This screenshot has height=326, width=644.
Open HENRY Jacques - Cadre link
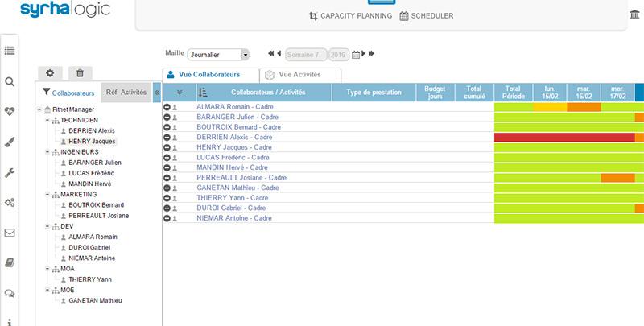[234, 147]
